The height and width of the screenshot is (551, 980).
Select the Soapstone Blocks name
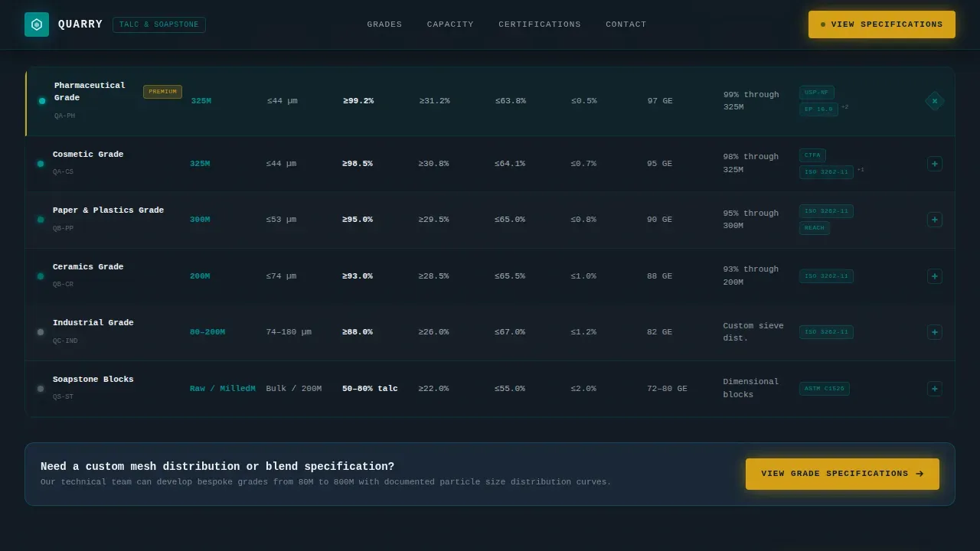tap(93, 380)
